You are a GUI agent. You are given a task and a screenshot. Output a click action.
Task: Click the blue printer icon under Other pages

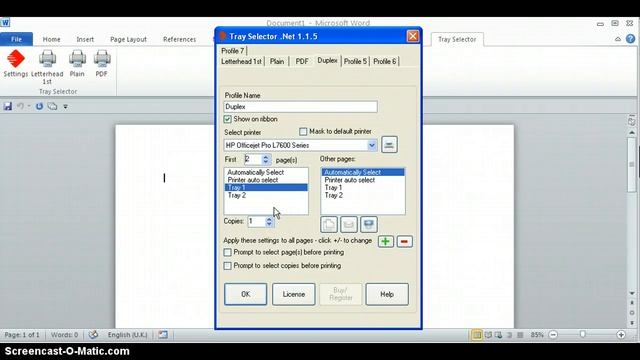pyautogui.click(x=368, y=224)
